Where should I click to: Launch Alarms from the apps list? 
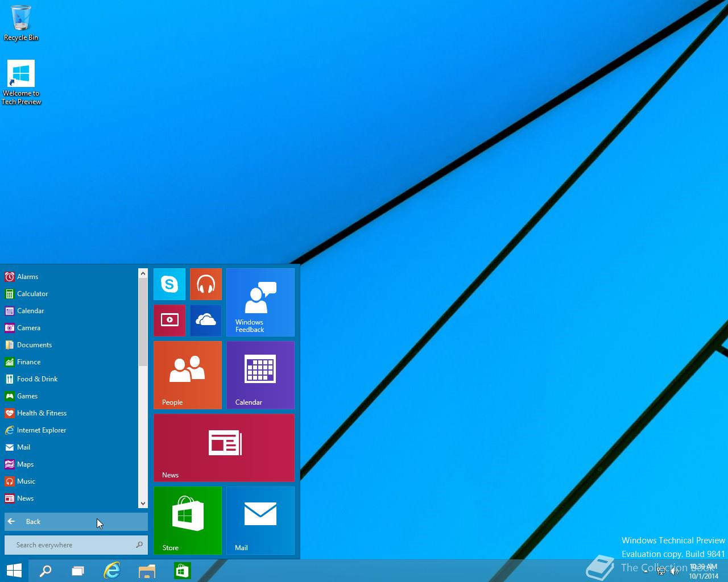click(70, 277)
